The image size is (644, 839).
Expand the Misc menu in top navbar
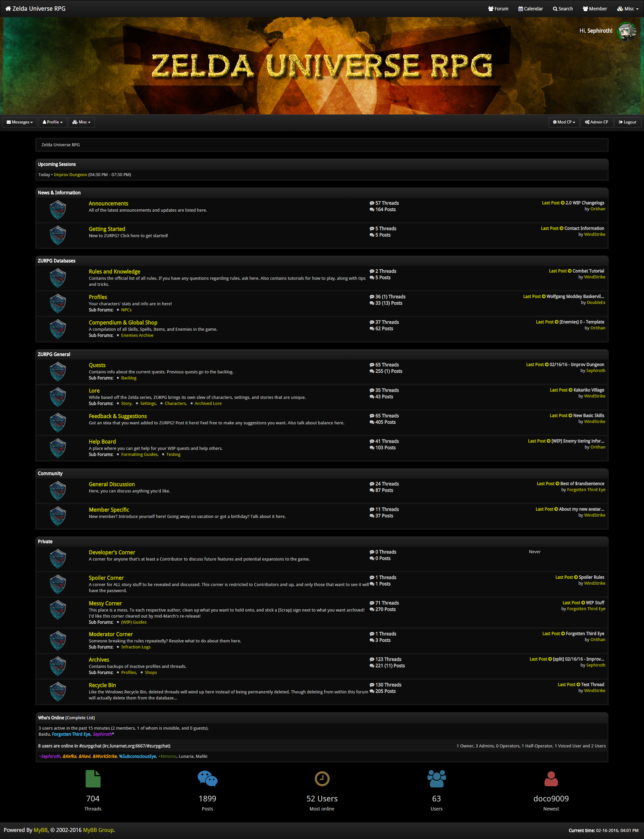628,9
